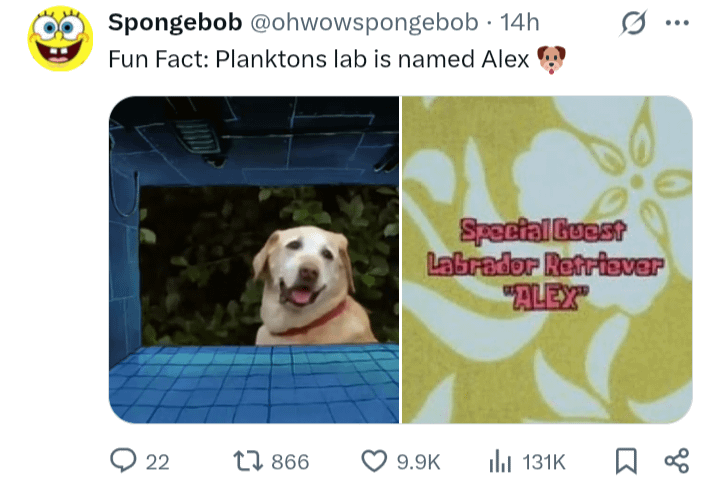This screenshot has width=720, height=491.
Task: Bookmark this tweet
Action: [626, 461]
